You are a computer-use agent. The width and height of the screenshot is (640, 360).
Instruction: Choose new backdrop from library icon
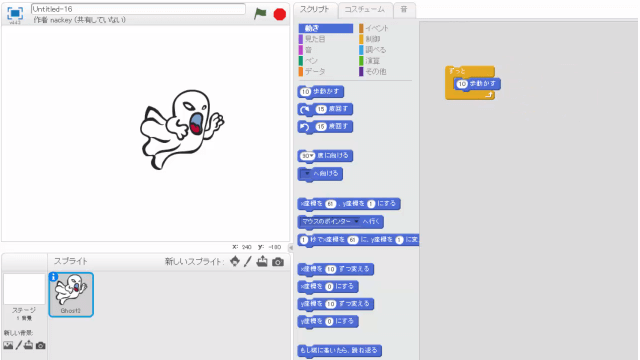click(x=8, y=345)
